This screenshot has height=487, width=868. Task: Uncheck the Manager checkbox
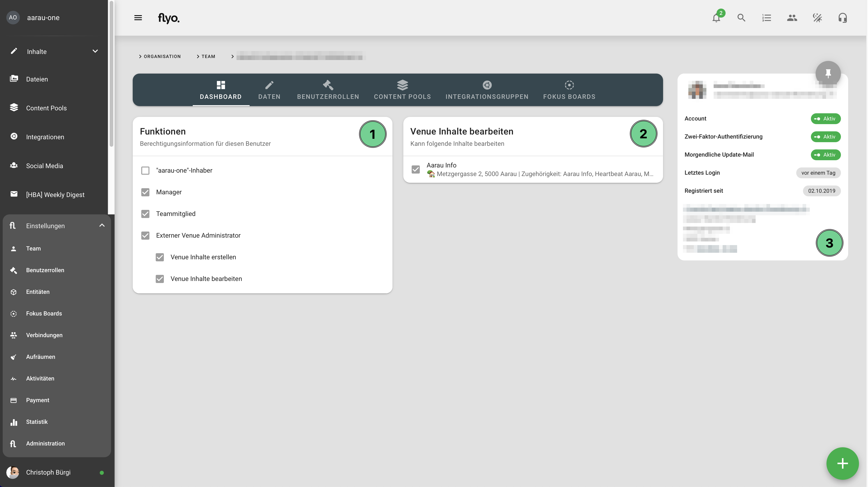click(145, 192)
